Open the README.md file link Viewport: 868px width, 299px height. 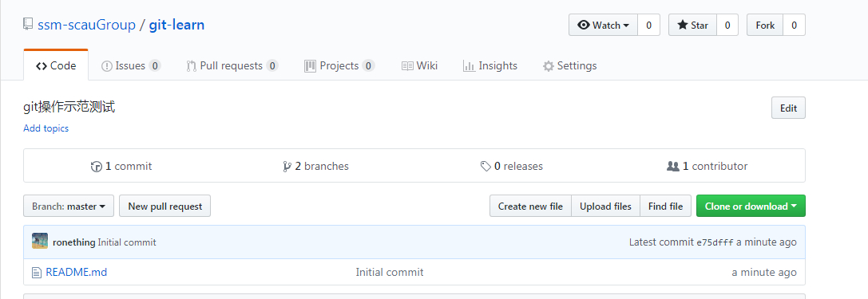[77, 273]
